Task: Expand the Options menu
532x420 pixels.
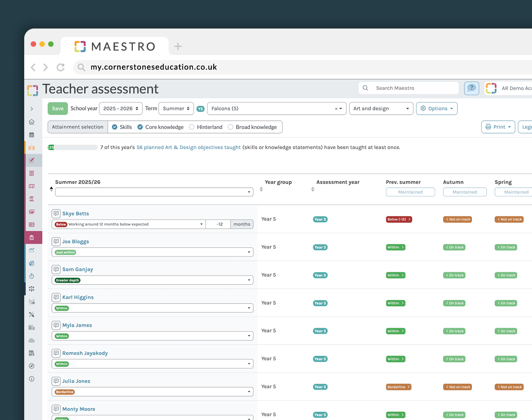Action: pyautogui.click(x=437, y=108)
